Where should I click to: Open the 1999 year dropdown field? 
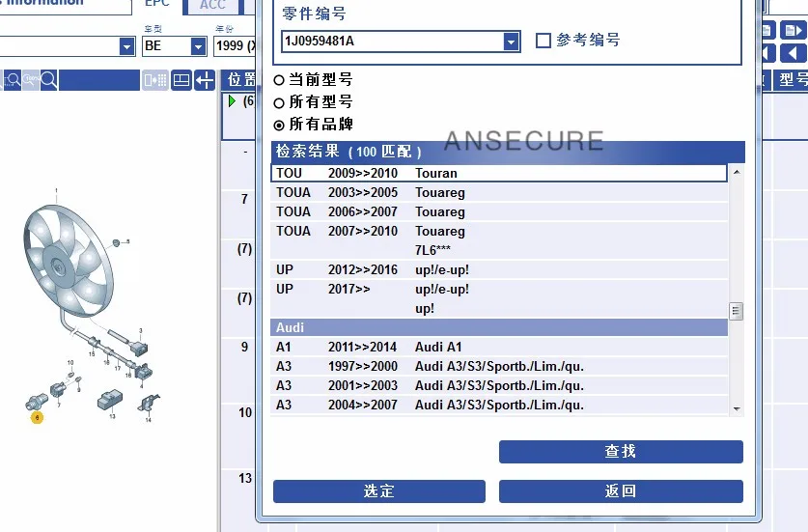pos(235,46)
